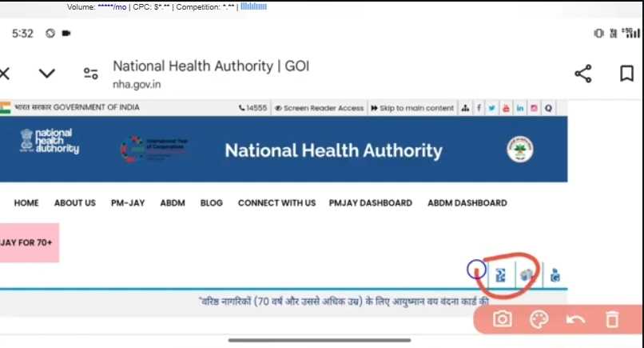644x348 pixels.
Task: Close the browser tab with X
Action: pyautogui.click(x=4, y=74)
